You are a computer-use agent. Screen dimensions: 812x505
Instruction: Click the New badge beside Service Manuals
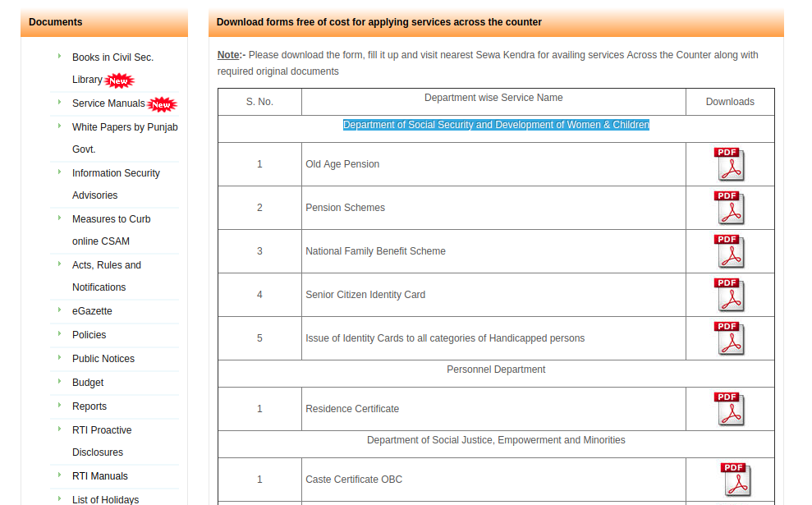pyautogui.click(x=162, y=104)
